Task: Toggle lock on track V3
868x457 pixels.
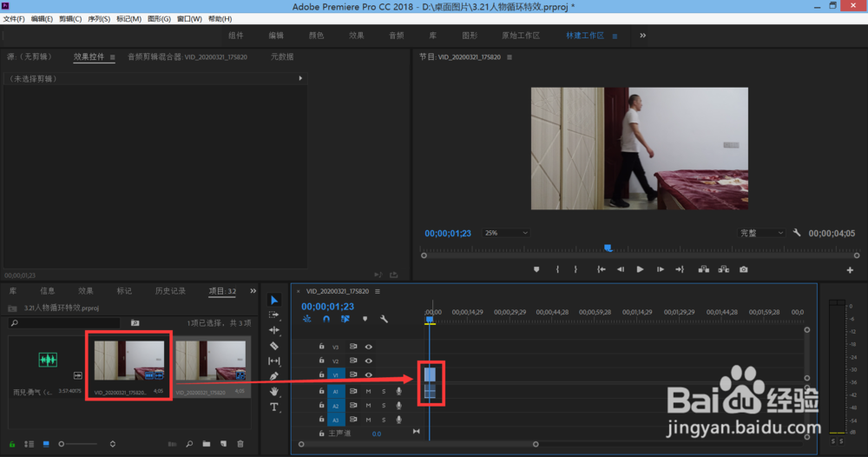Action: [321, 346]
